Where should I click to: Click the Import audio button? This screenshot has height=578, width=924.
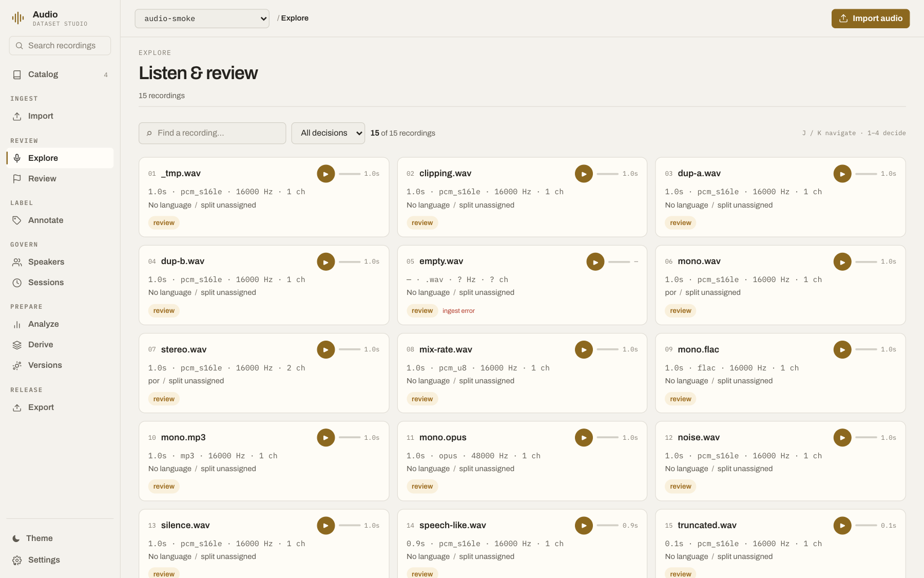point(871,18)
